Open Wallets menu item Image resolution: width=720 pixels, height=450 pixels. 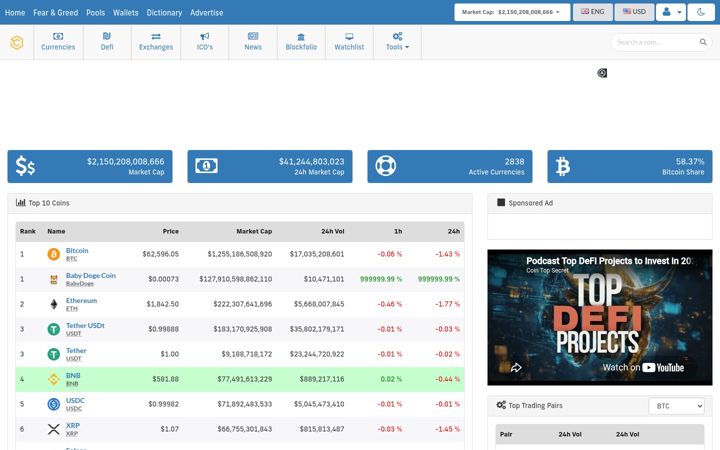[x=125, y=13]
